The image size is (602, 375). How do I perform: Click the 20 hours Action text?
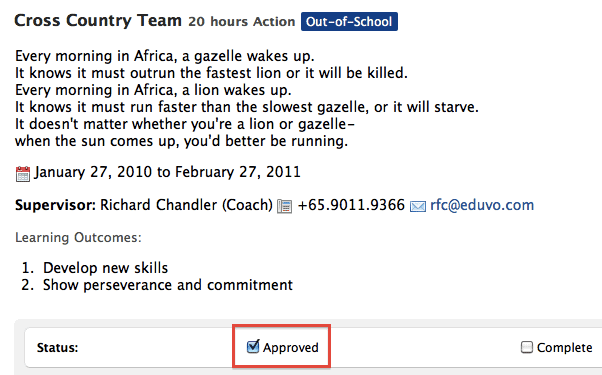[241, 21]
